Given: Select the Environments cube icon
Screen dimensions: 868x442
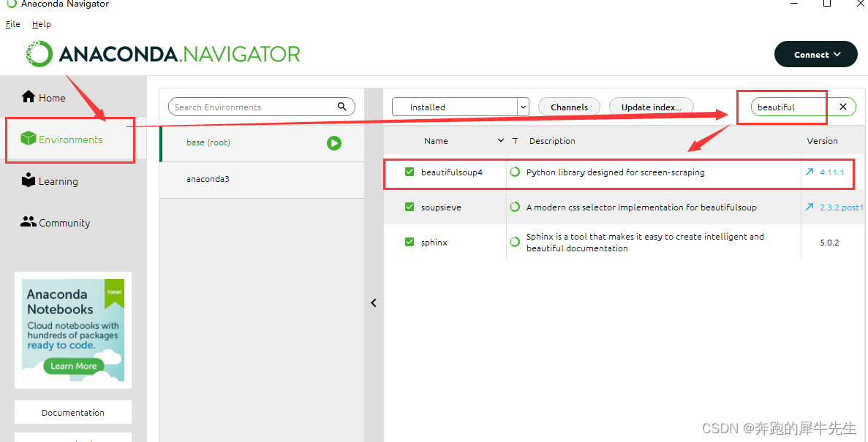Looking at the screenshot, I should [29, 138].
